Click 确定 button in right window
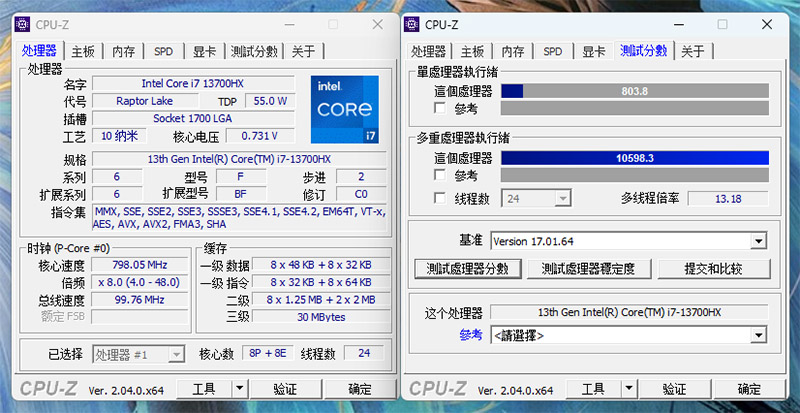The image size is (800, 413). click(x=749, y=389)
